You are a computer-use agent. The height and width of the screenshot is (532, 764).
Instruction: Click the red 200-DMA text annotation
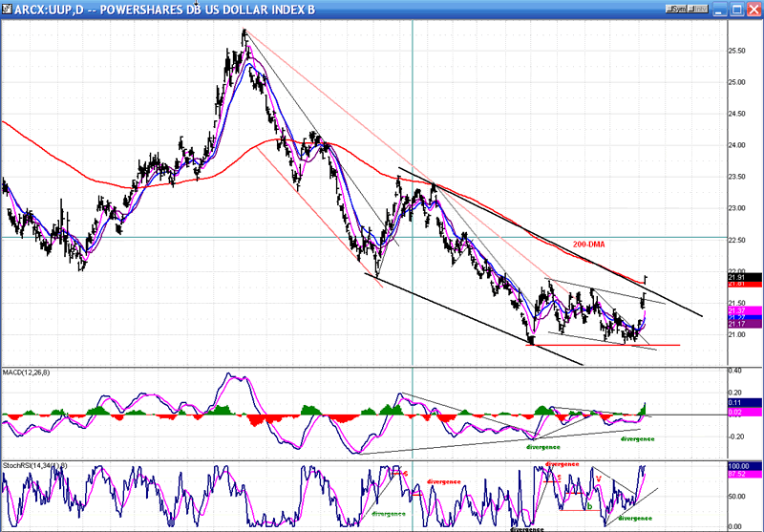(x=589, y=245)
